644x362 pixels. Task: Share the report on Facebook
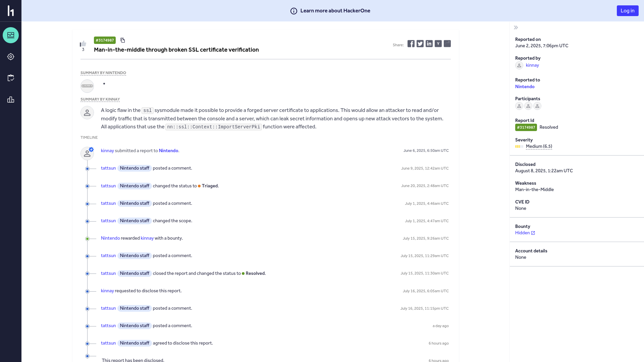pos(411,44)
